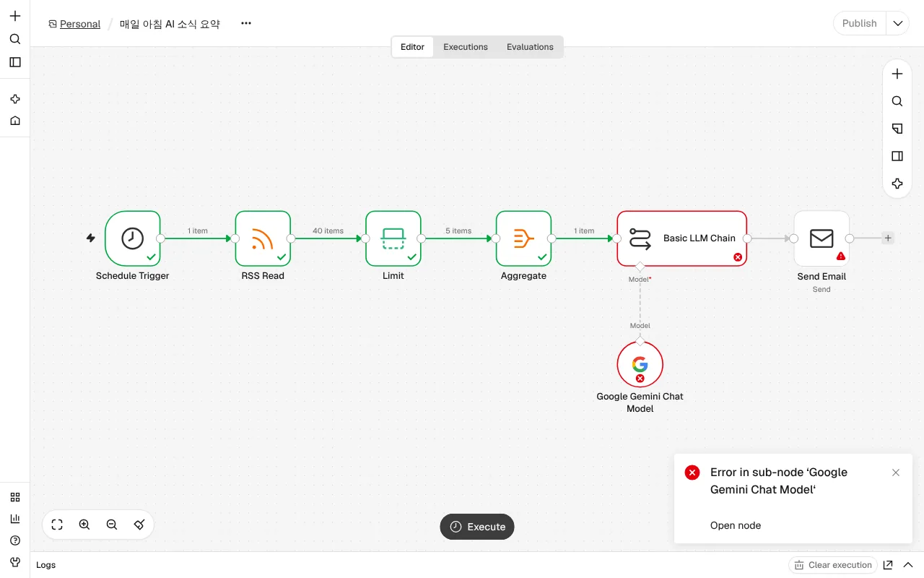Click the sparkle icon in the canvas toolbar

tap(897, 184)
